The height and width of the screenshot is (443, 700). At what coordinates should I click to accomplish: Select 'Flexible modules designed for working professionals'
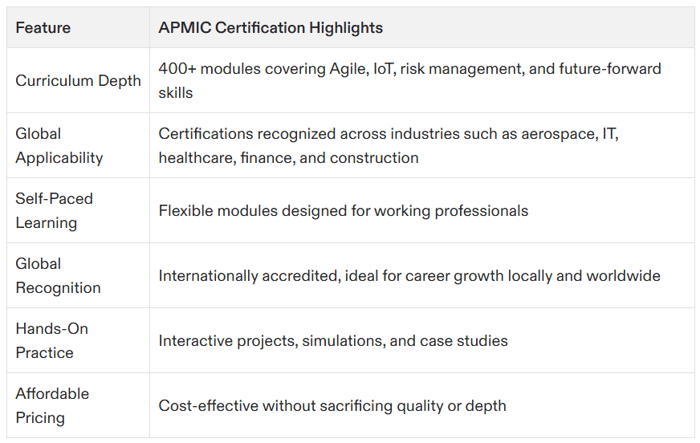tap(343, 210)
